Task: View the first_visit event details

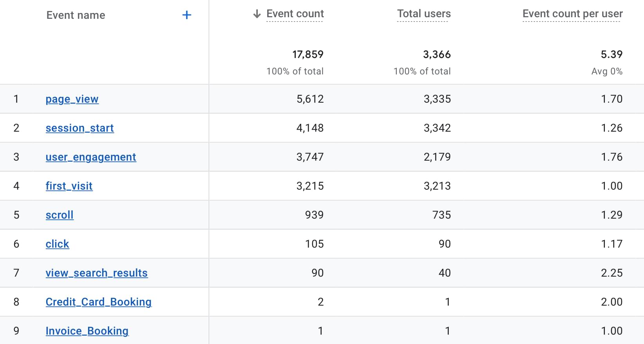Action: tap(69, 186)
